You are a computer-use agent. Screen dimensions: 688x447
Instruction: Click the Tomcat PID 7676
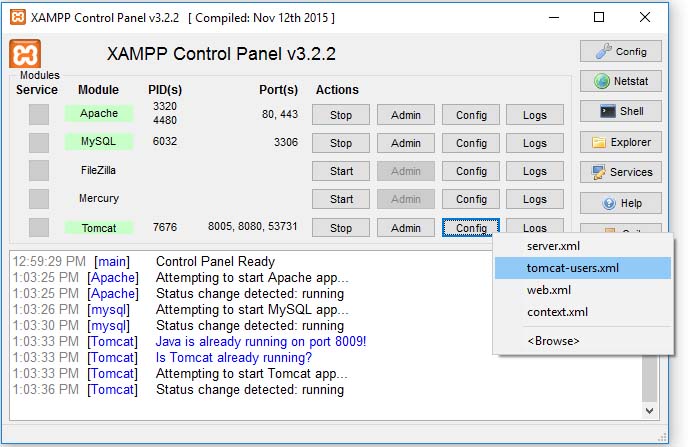tap(165, 227)
